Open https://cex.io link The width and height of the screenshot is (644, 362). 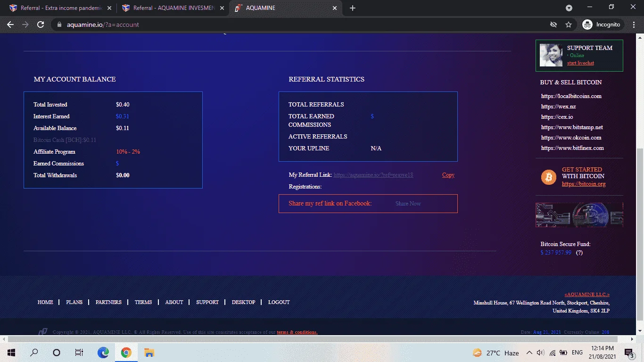tap(557, 117)
